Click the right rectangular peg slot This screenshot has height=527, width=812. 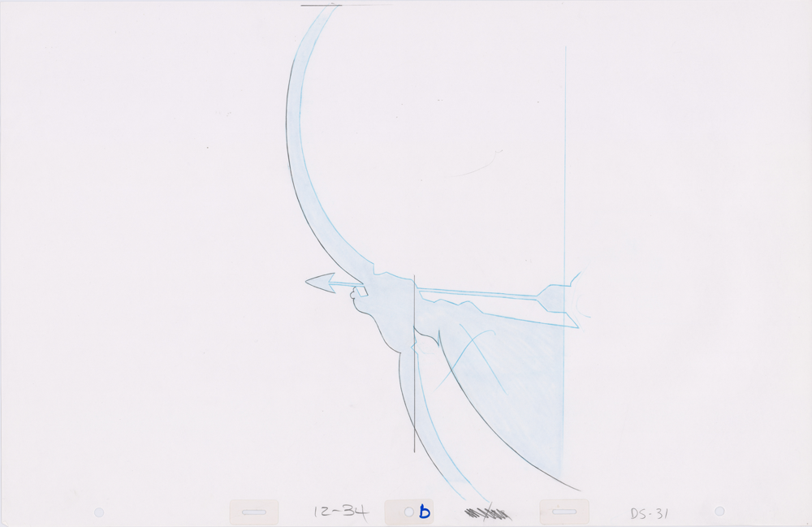(564, 512)
